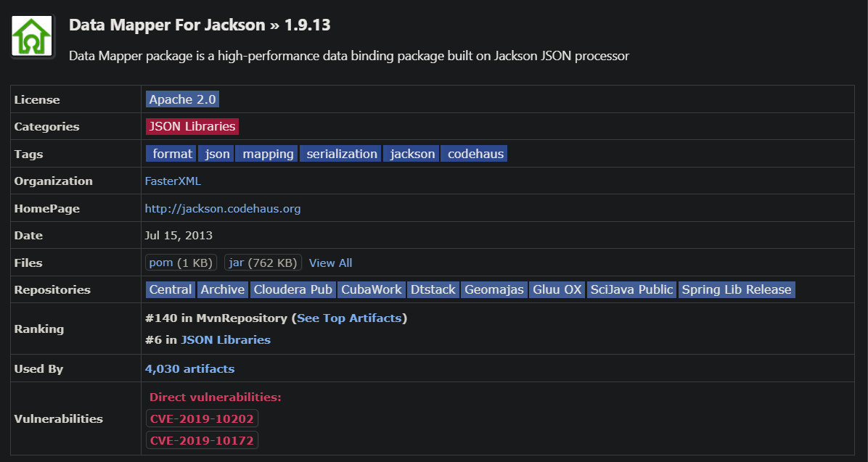Click the green MvnRepository home logo
Image resolution: width=868 pixels, height=462 pixels.
(x=32, y=35)
